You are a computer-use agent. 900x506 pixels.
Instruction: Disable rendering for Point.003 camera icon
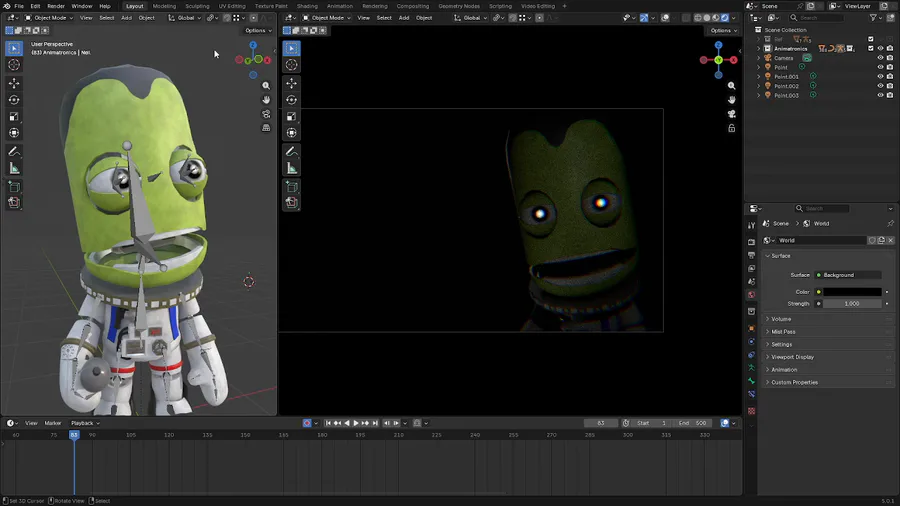click(890, 95)
